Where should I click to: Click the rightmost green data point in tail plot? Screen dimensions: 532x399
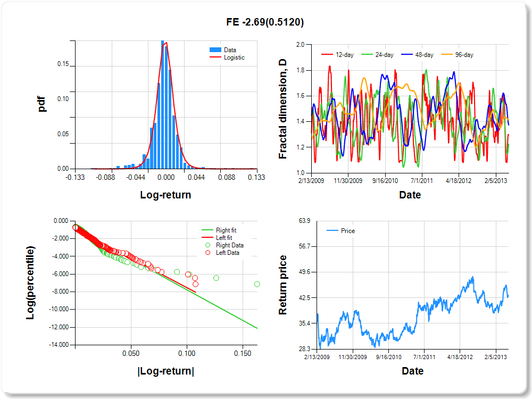[257, 284]
